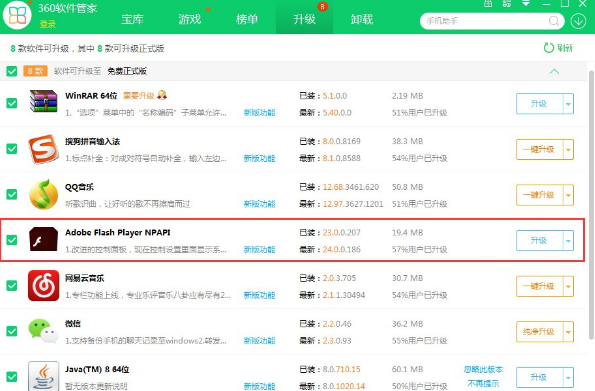595x391 pixels.
Task: Click the vertical scrollbar thumb
Action: tap(591, 205)
